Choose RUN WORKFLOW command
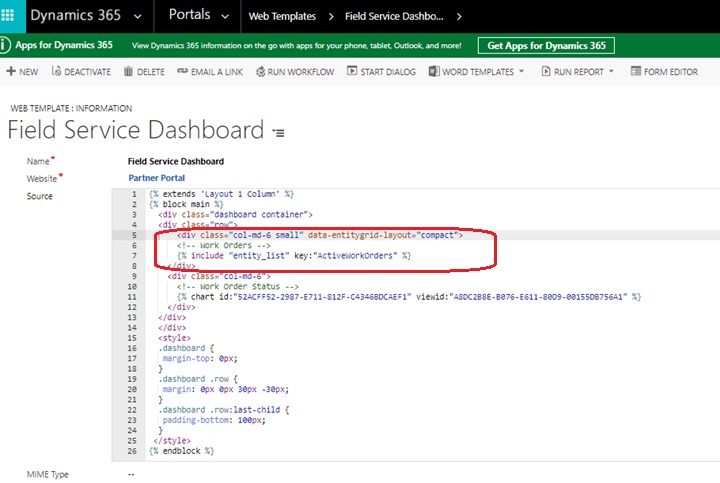Viewport: 720px width, 483px height. tap(301, 72)
